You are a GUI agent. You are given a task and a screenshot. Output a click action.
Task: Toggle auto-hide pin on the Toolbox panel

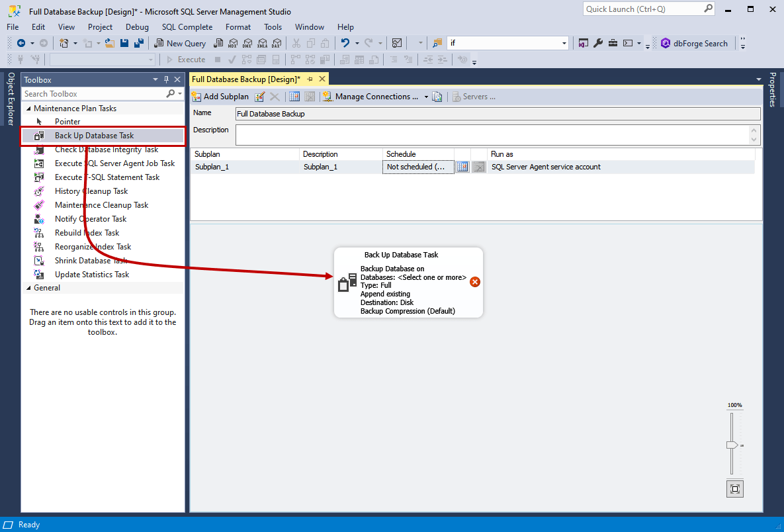(x=166, y=79)
